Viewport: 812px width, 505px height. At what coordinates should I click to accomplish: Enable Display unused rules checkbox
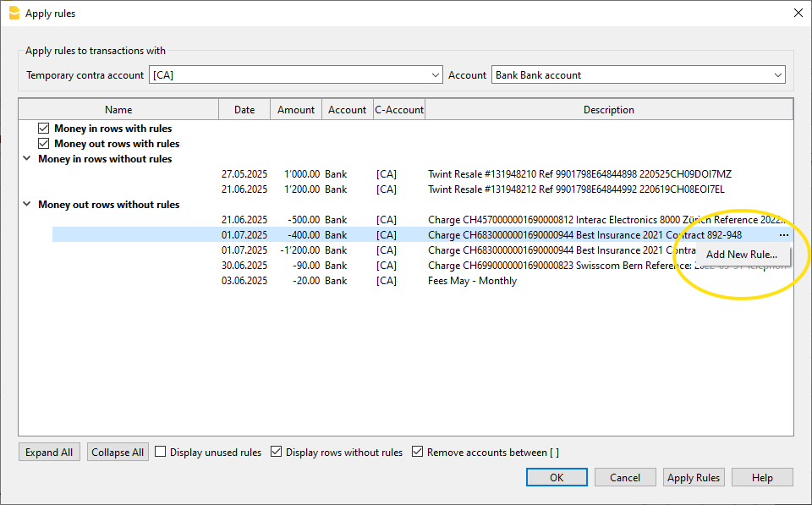pos(161,453)
